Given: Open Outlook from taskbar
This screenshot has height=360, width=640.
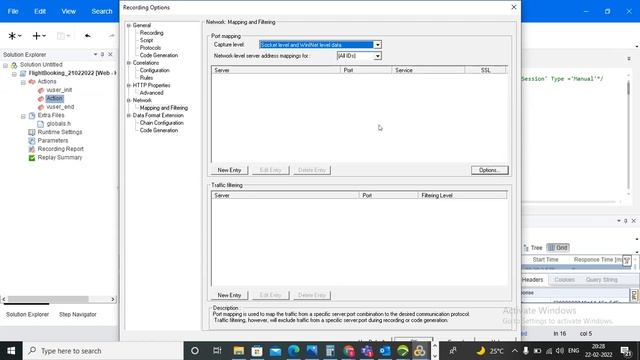Looking at the screenshot, I should pyautogui.click(x=385, y=351).
